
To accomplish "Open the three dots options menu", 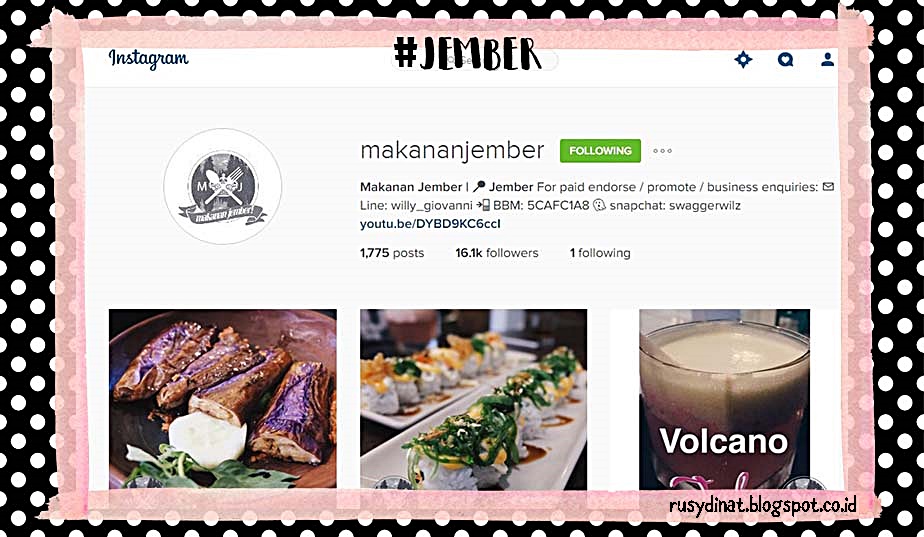I will [x=662, y=151].
